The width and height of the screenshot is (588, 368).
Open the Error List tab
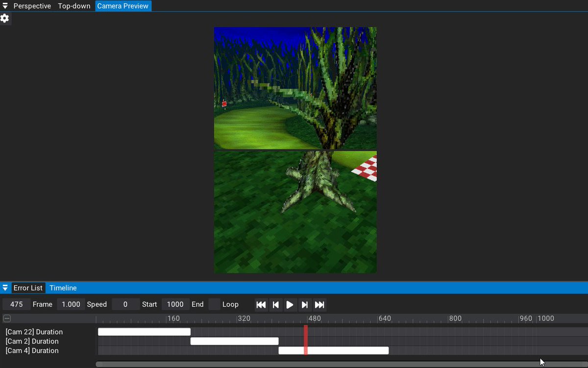pos(28,288)
